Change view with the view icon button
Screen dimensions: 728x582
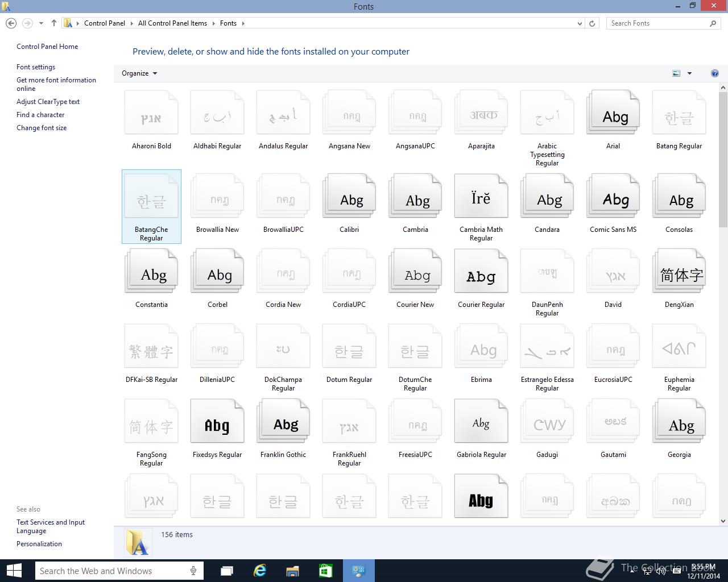pyautogui.click(x=676, y=73)
